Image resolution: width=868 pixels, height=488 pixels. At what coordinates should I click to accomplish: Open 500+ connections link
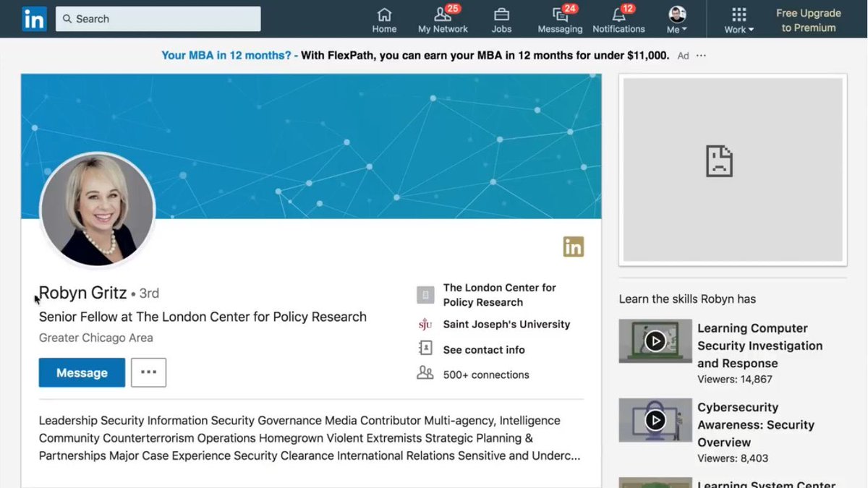(x=486, y=374)
